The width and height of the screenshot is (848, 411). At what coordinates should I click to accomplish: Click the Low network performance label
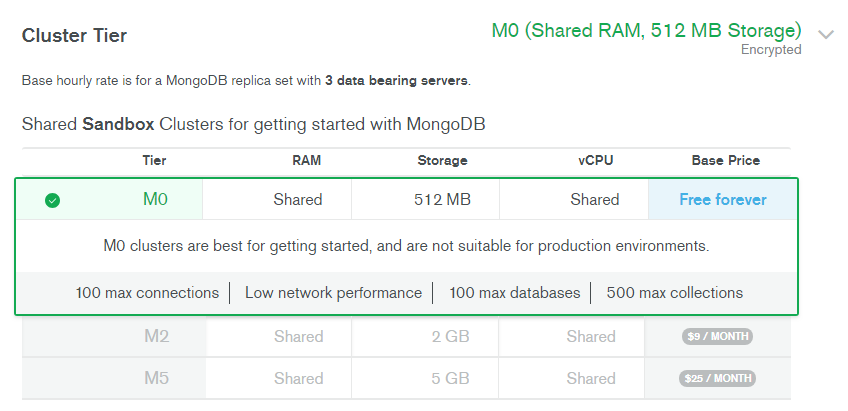coord(333,293)
